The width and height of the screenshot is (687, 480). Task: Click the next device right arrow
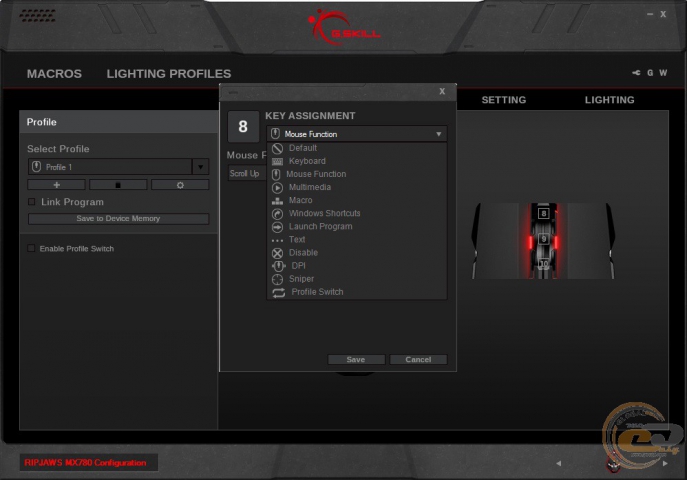[x=665, y=463]
